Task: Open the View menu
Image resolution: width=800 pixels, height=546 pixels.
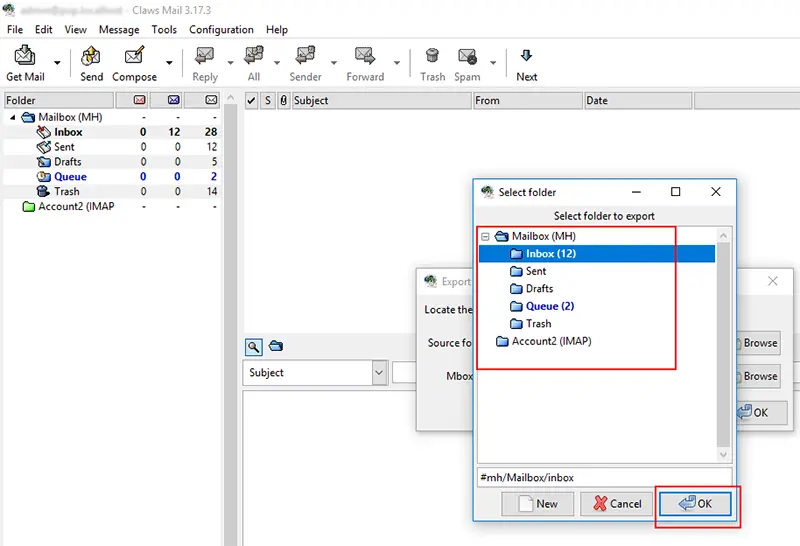Action: tap(76, 30)
